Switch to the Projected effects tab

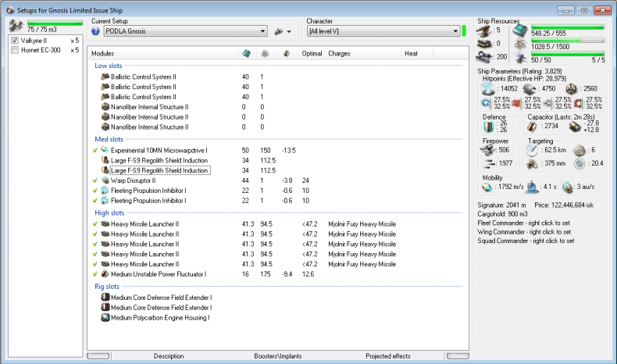tap(388, 356)
